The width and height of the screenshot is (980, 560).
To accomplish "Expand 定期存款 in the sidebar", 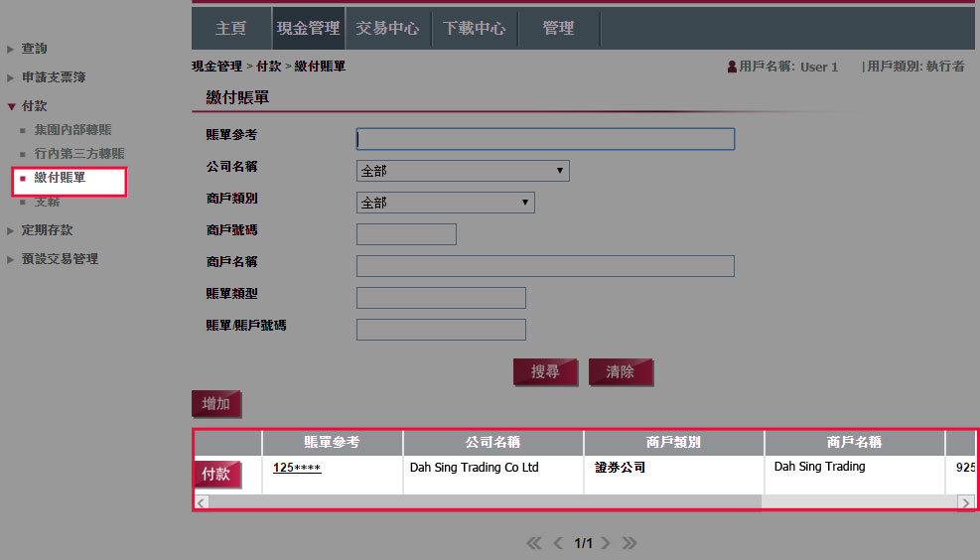I will tap(47, 230).
